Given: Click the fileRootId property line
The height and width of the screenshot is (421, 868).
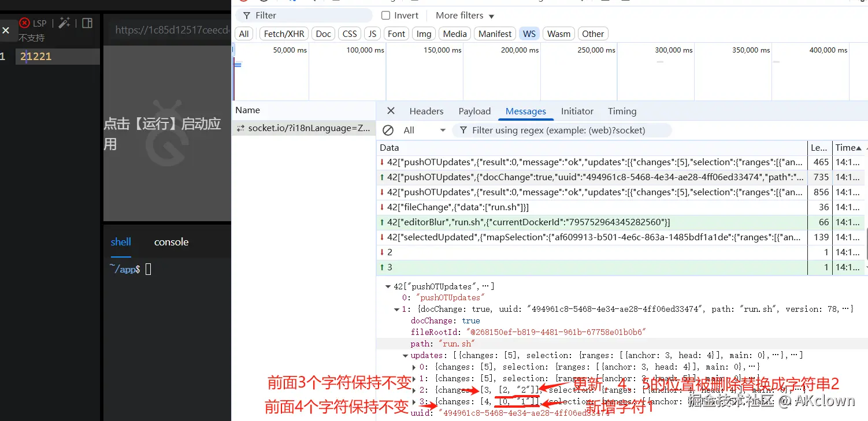Looking at the screenshot, I should coord(528,332).
